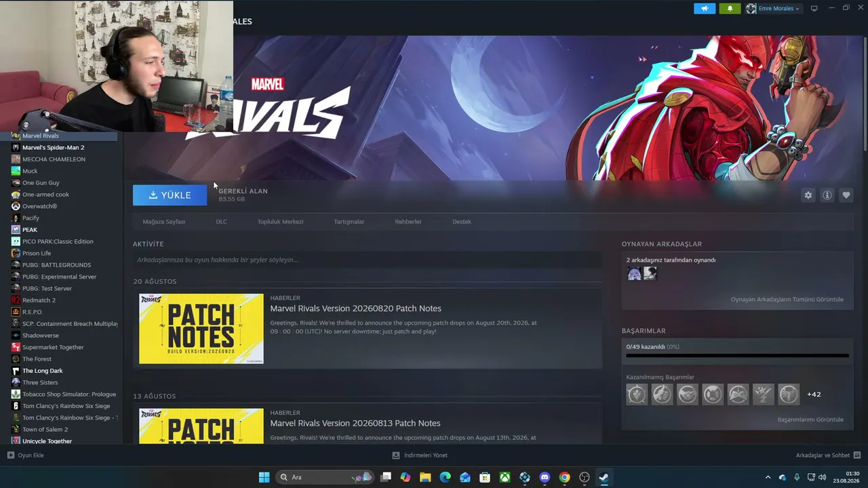868x488 pixels.
Task: Open Windows Start menu
Action: pyautogui.click(x=264, y=477)
